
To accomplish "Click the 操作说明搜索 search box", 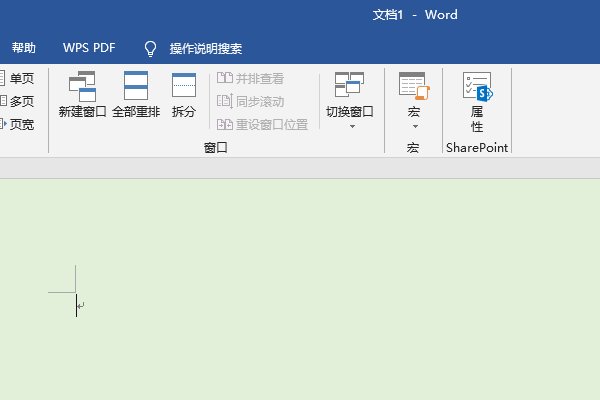I will (206, 49).
